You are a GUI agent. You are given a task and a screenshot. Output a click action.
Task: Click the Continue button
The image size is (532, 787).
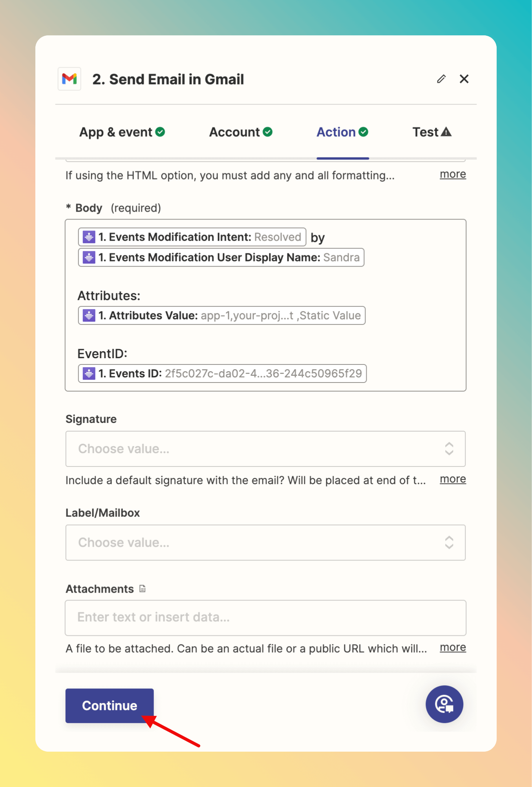pos(110,706)
